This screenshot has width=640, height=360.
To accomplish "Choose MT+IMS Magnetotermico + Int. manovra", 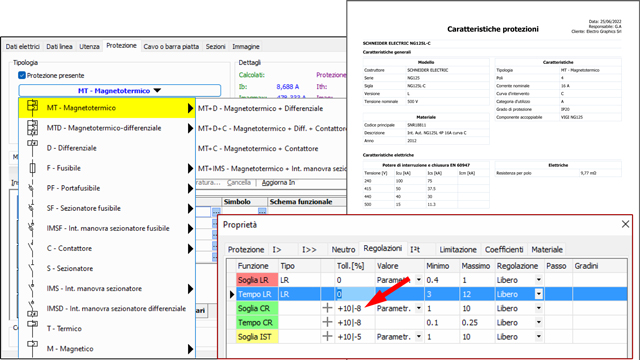I will 272,169.
